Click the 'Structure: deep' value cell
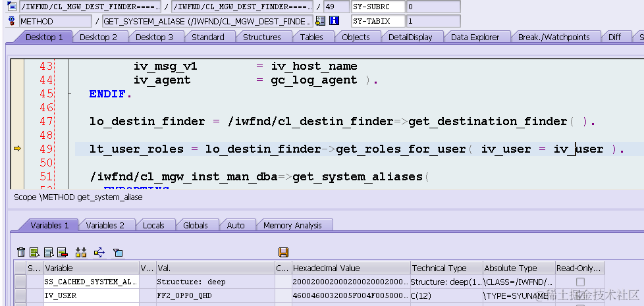Image resolution: width=644 pixels, height=306 pixels. click(x=215, y=282)
